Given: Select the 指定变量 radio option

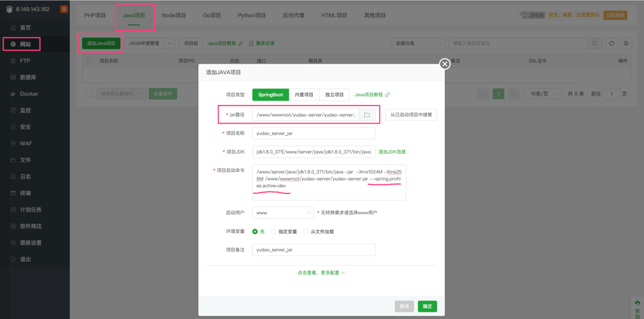Looking at the screenshot, I should click(273, 232).
